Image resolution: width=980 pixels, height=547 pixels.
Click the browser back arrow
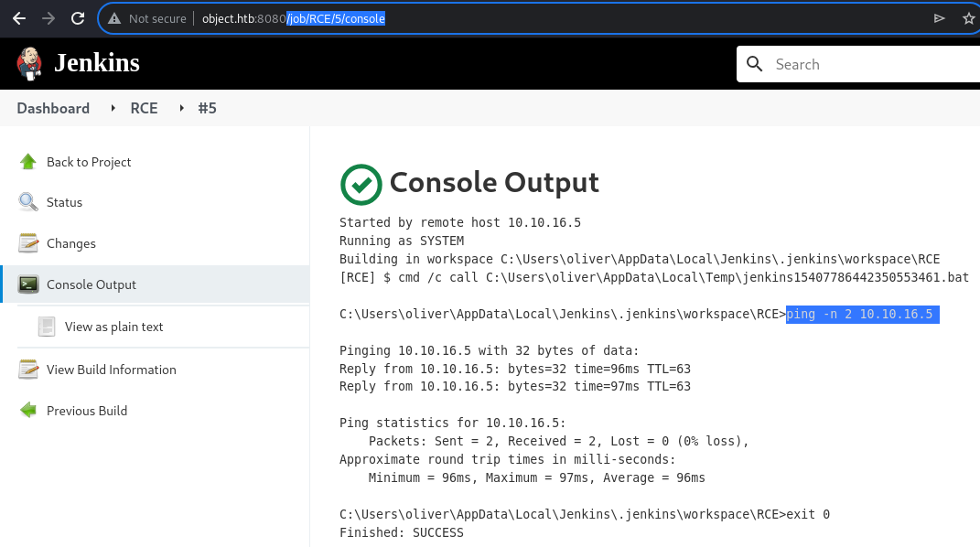tap(18, 18)
